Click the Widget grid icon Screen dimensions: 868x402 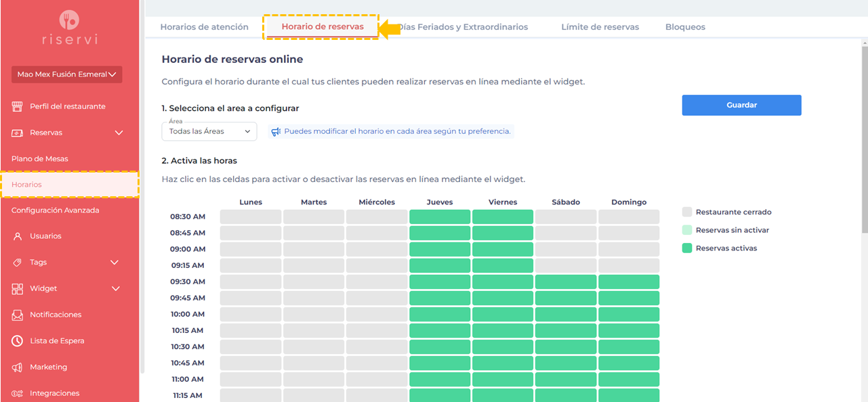point(18,289)
